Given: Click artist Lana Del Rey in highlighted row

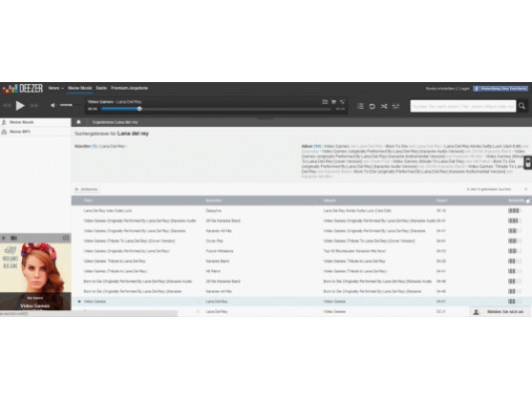Looking at the screenshot, I should [x=217, y=302].
